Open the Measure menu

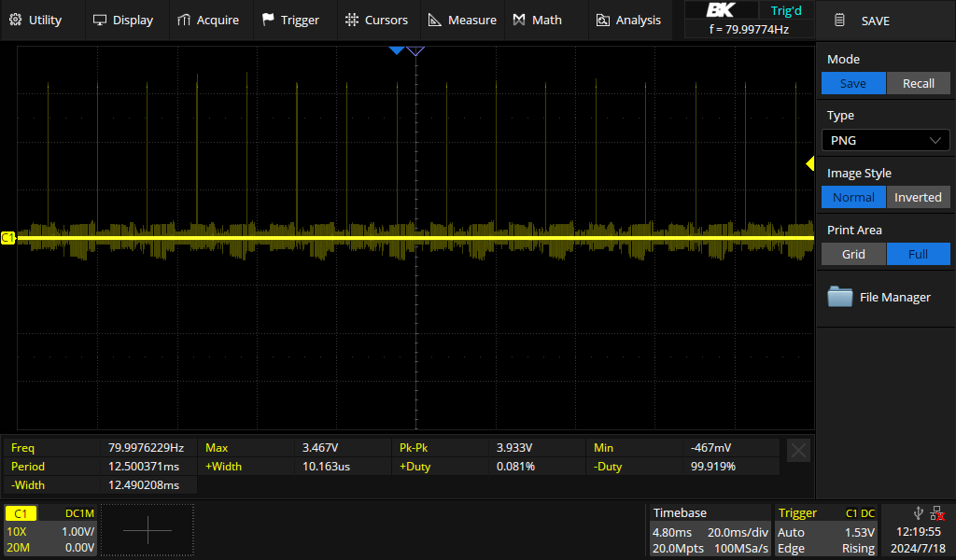pyautogui.click(x=462, y=19)
